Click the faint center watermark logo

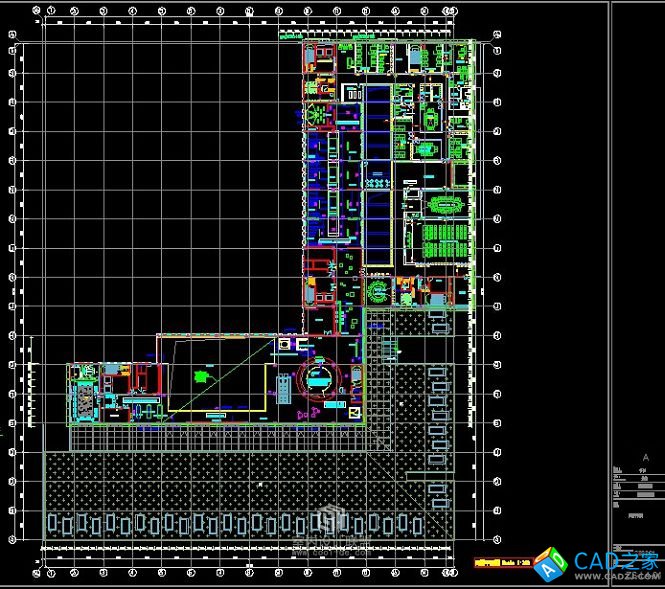coord(327,525)
